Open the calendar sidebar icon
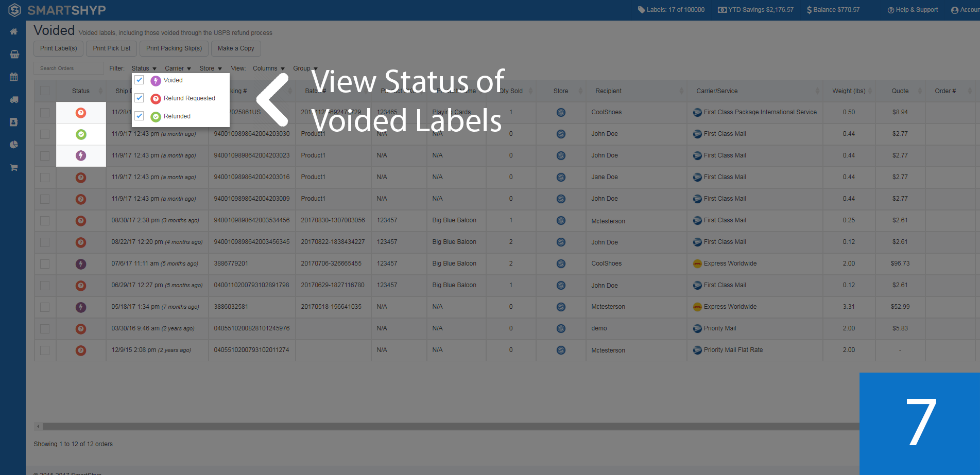Screen dimensions: 980x475 coord(14,77)
